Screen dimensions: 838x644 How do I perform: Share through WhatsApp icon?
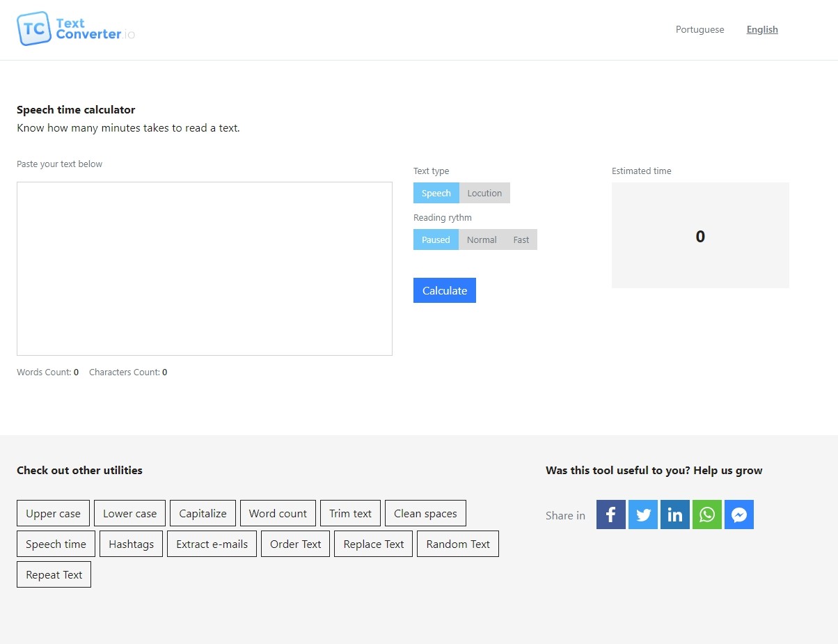(706, 515)
